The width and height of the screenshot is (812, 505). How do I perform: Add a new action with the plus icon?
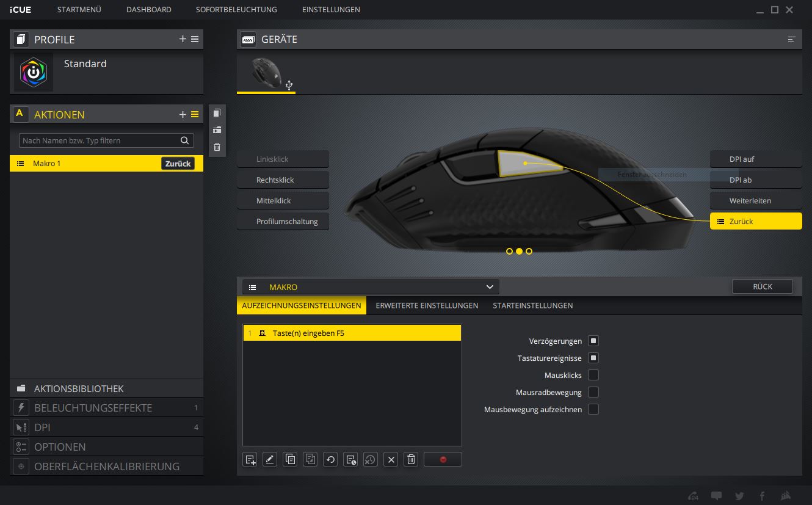(183, 114)
